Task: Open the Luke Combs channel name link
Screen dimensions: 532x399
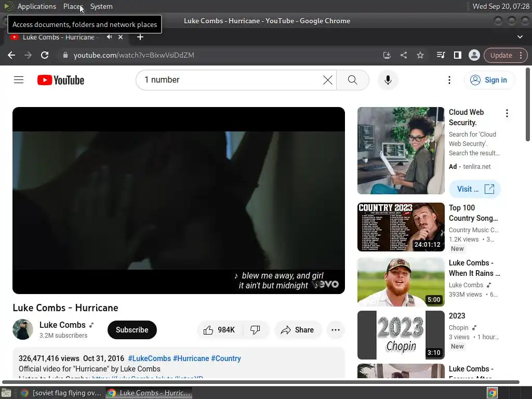Action: click(62, 325)
